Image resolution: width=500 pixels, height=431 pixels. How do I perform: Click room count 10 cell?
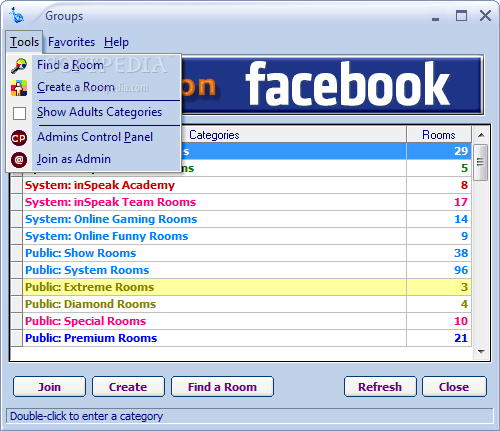[439, 321]
